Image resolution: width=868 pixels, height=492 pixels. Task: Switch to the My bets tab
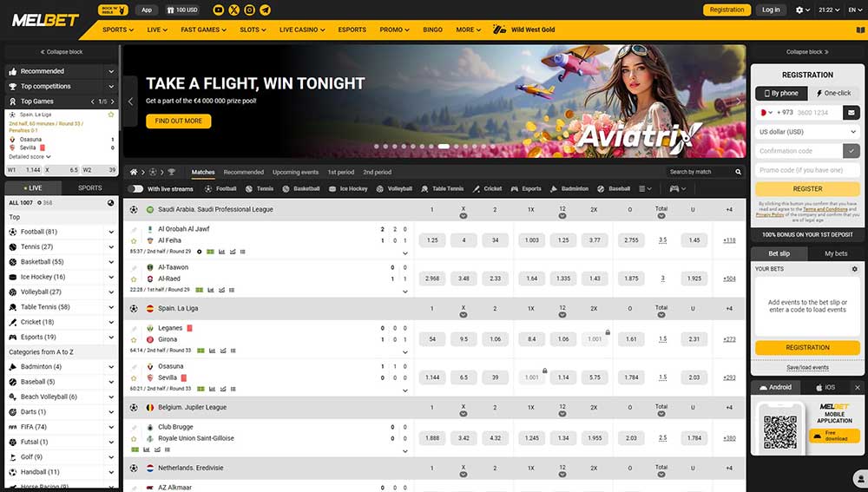836,253
